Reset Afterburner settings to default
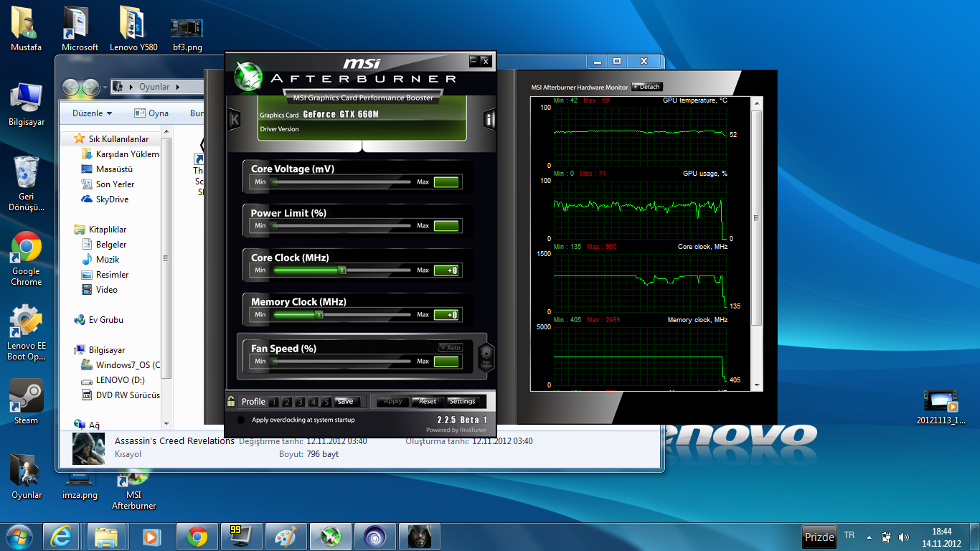Image resolution: width=980 pixels, height=551 pixels. point(428,402)
